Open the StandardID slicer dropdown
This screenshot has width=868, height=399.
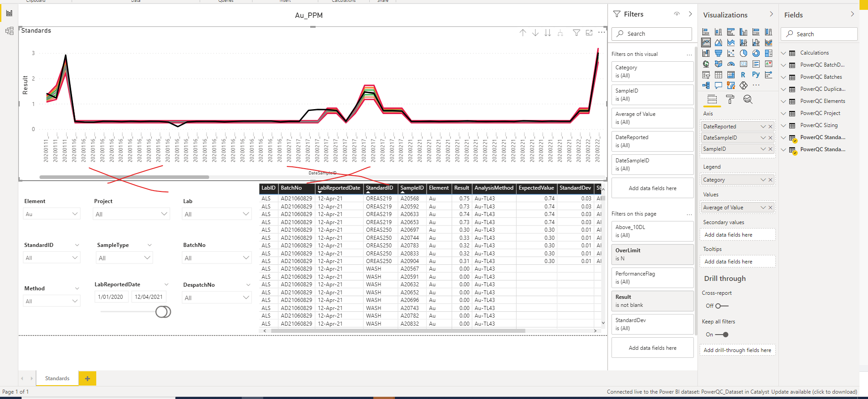[x=51, y=258]
